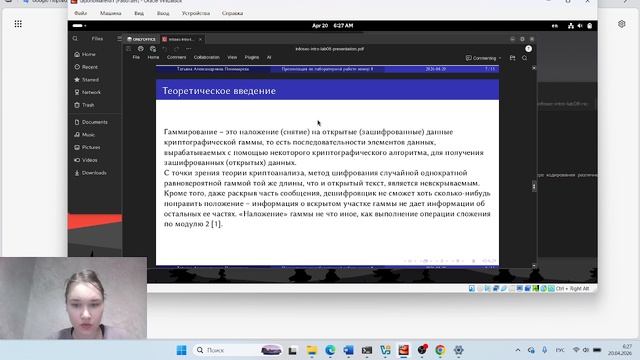Open the terminal app from the taskbar
Image resolution: width=640 pixels, height=360 pixels.
[x=367, y=350]
